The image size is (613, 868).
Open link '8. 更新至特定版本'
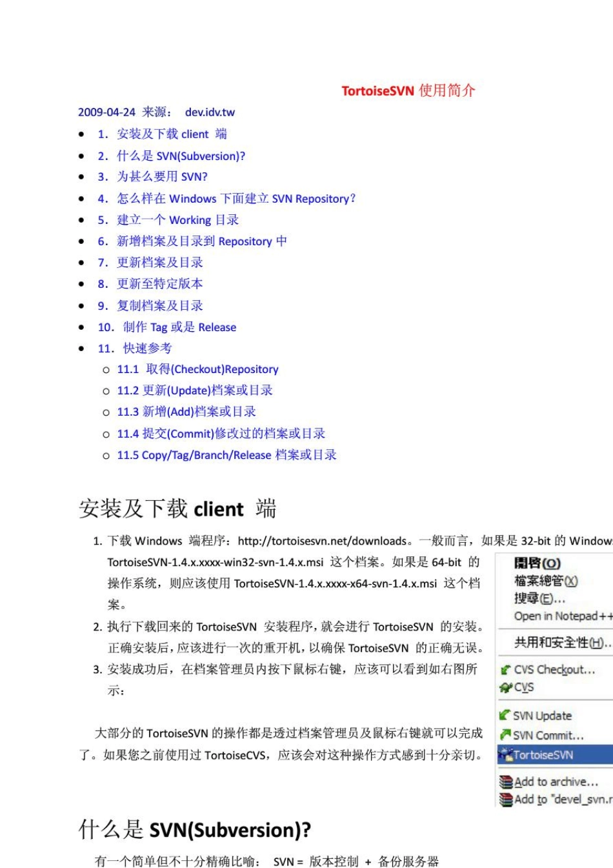[x=150, y=283]
